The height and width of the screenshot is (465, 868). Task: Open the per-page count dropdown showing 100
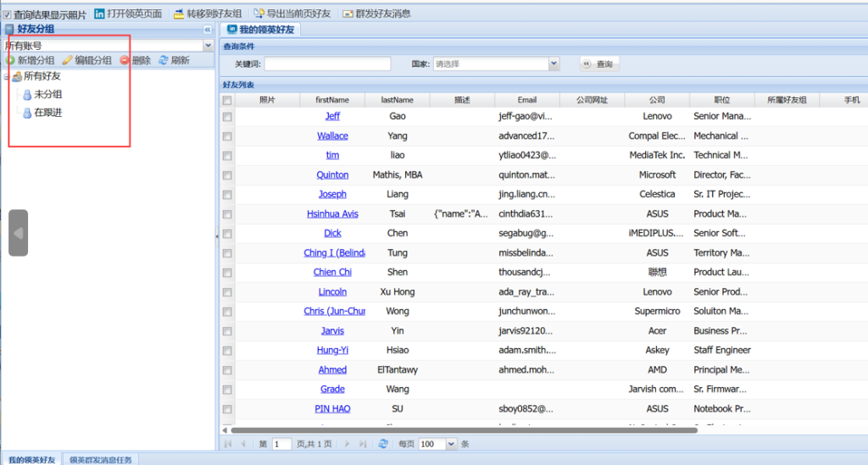(451, 444)
